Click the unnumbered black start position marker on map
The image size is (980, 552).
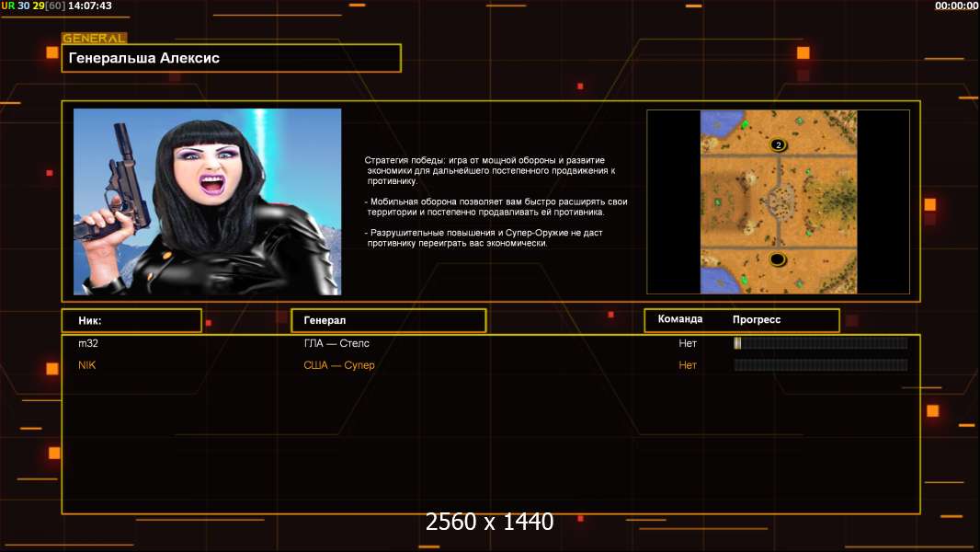(x=779, y=259)
